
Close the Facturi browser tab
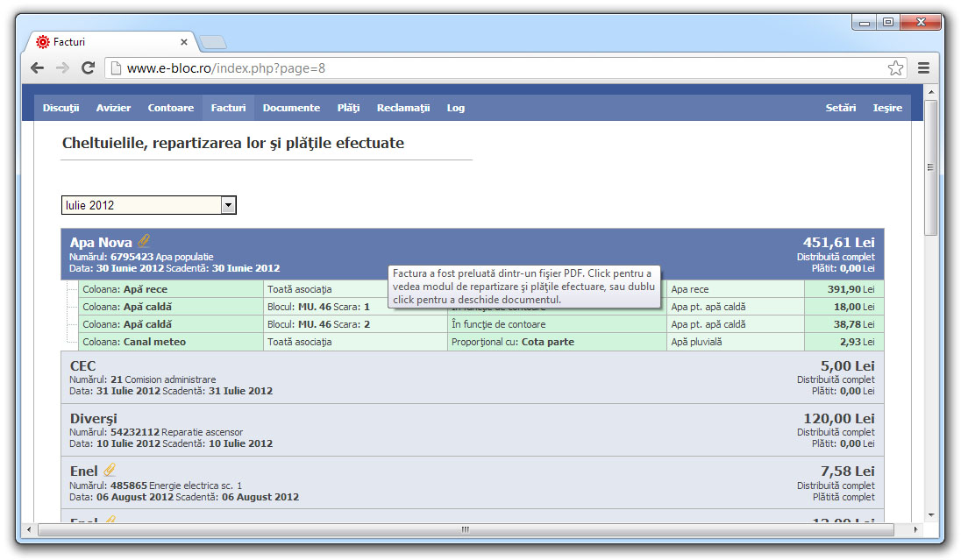point(184,42)
